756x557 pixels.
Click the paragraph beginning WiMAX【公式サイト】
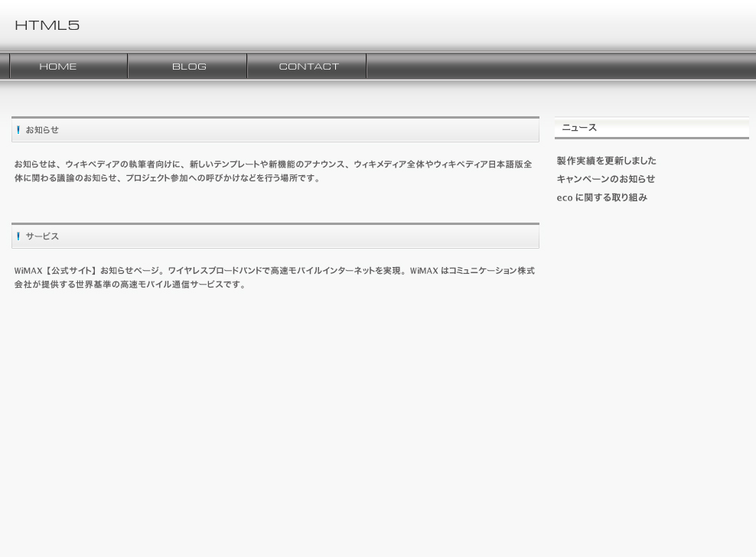(x=275, y=278)
